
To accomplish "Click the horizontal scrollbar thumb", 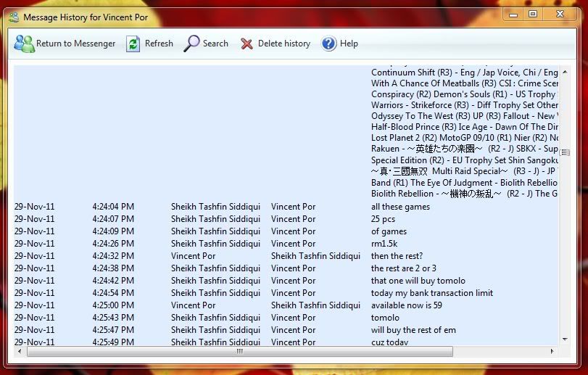I will click(x=239, y=352).
